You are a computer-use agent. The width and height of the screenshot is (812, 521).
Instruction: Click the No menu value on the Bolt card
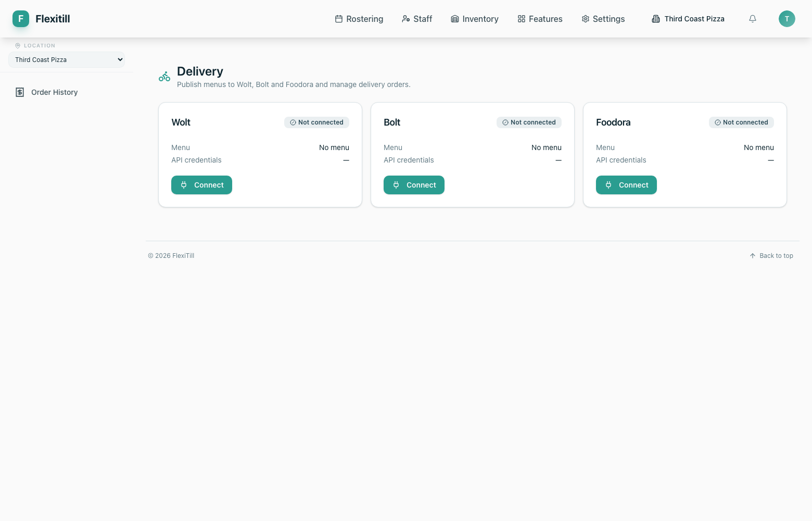[547, 147]
